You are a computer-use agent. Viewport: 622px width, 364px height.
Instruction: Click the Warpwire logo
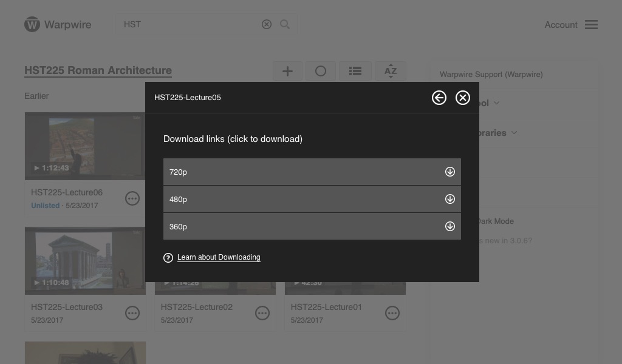click(58, 24)
